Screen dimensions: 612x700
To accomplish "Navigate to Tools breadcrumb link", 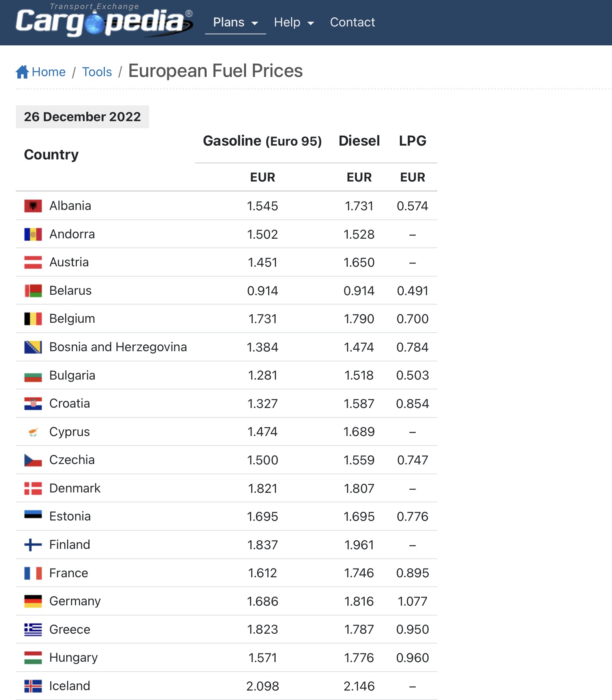I will click(97, 72).
